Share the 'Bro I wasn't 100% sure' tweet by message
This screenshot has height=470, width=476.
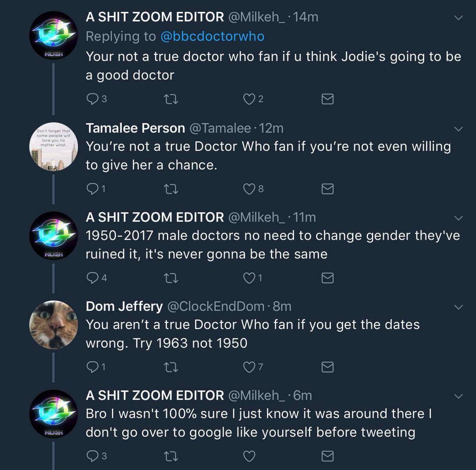click(327, 456)
